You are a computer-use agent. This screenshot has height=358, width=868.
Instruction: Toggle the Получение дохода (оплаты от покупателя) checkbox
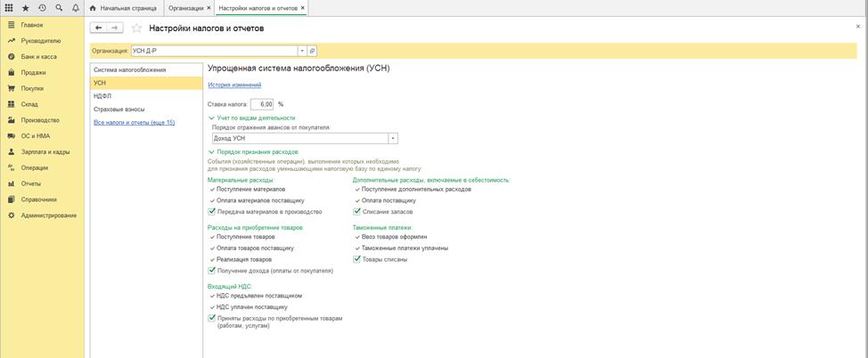(x=211, y=270)
